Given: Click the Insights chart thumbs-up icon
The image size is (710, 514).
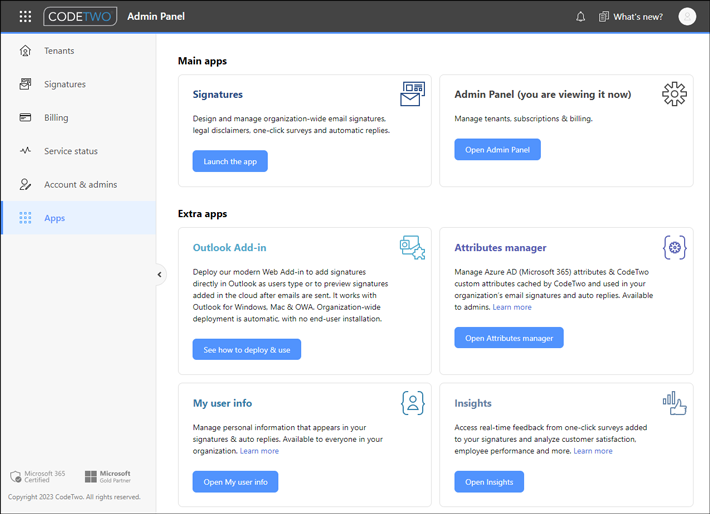Looking at the screenshot, I should 675,403.
